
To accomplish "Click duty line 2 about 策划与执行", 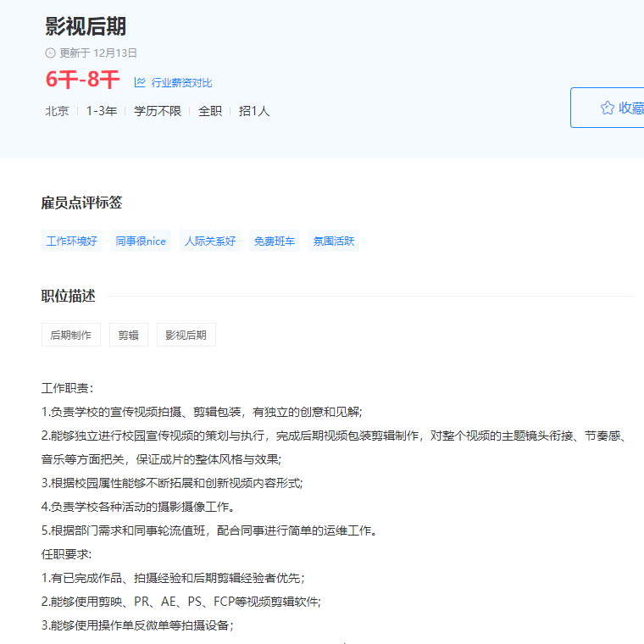I will (334, 436).
